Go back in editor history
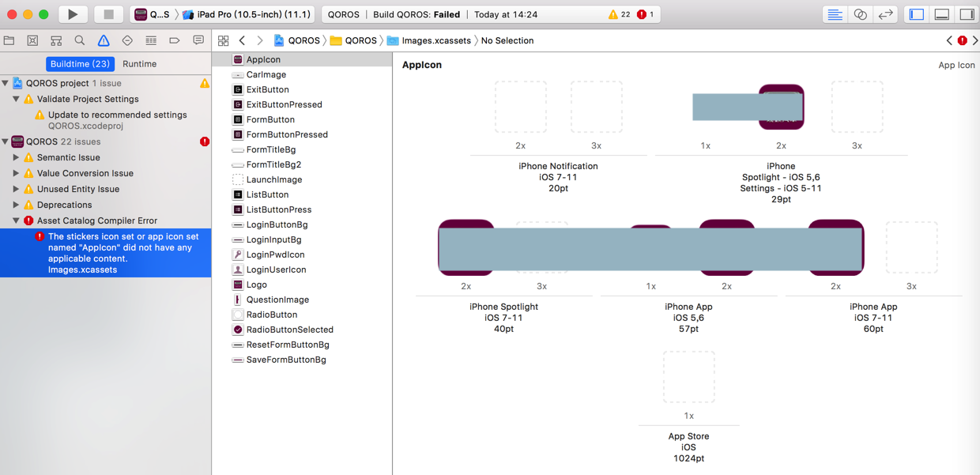980x475 pixels. pos(243,40)
